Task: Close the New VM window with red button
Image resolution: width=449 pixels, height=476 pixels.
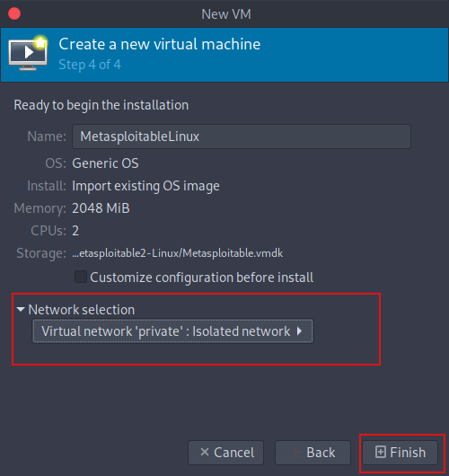Action: click(x=14, y=14)
